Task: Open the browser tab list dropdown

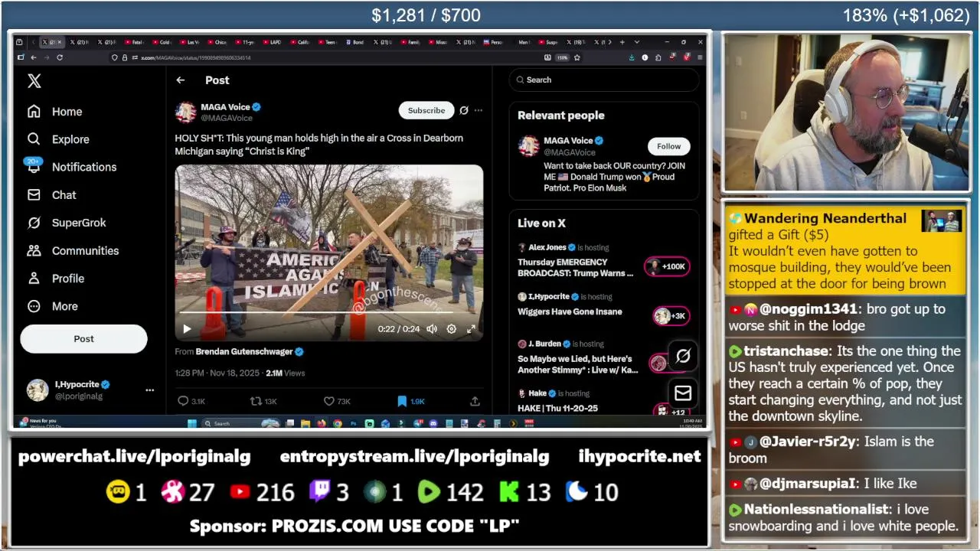Action: [637, 42]
